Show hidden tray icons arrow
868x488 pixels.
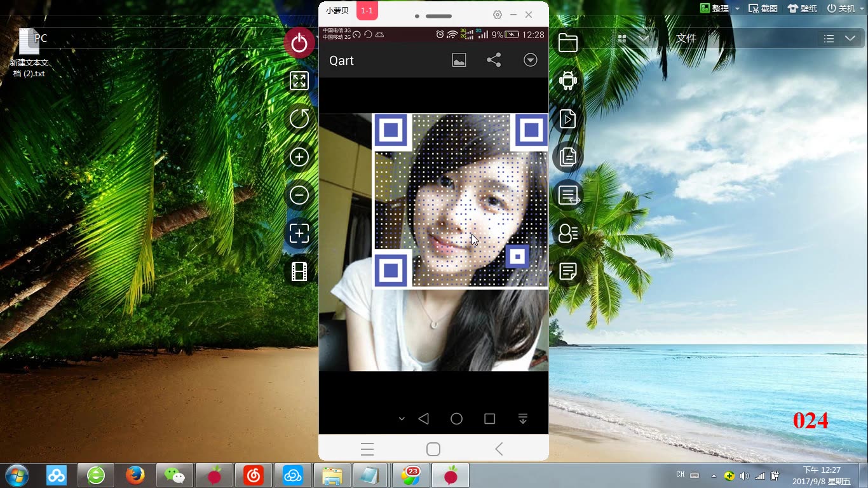coord(714,476)
